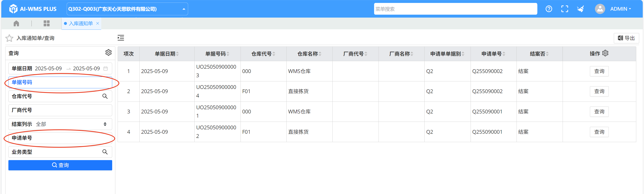Screen dimensions: 644x194
Task: Click Q255090002 in row 1
Action: 487,71
